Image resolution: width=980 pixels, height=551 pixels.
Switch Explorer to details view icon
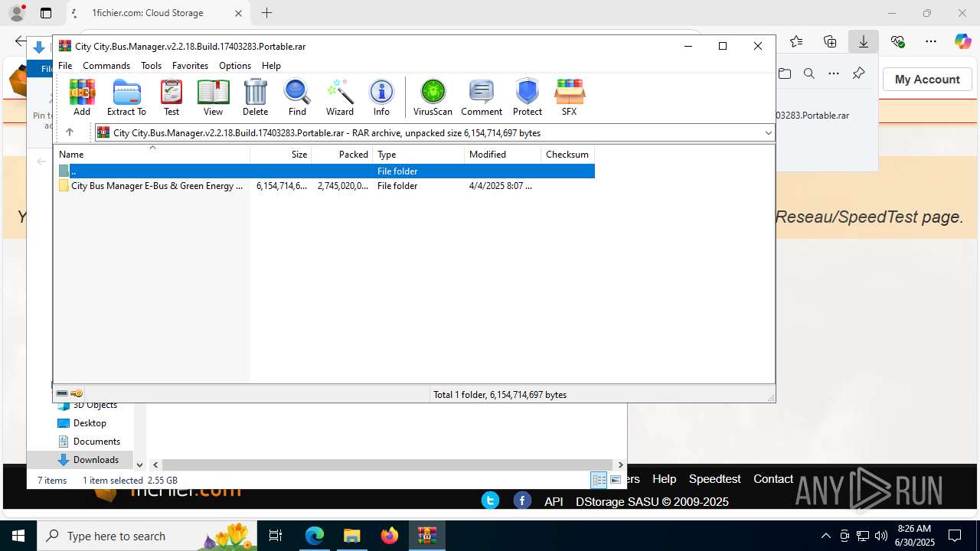pyautogui.click(x=599, y=480)
